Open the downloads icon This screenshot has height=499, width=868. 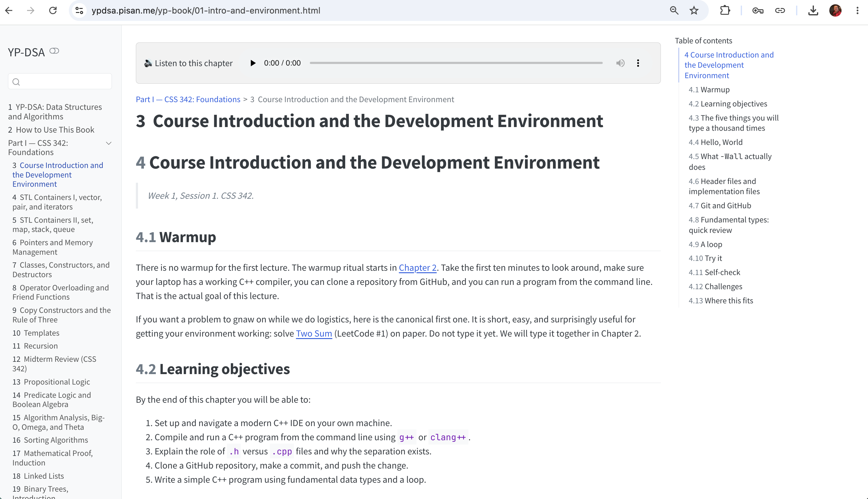pyautogui.click(x=813, y=10)
